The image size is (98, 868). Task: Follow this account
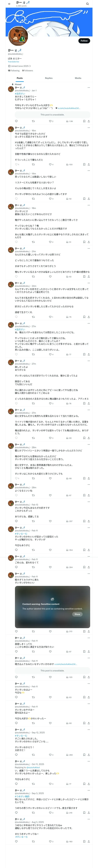point(84,41)
